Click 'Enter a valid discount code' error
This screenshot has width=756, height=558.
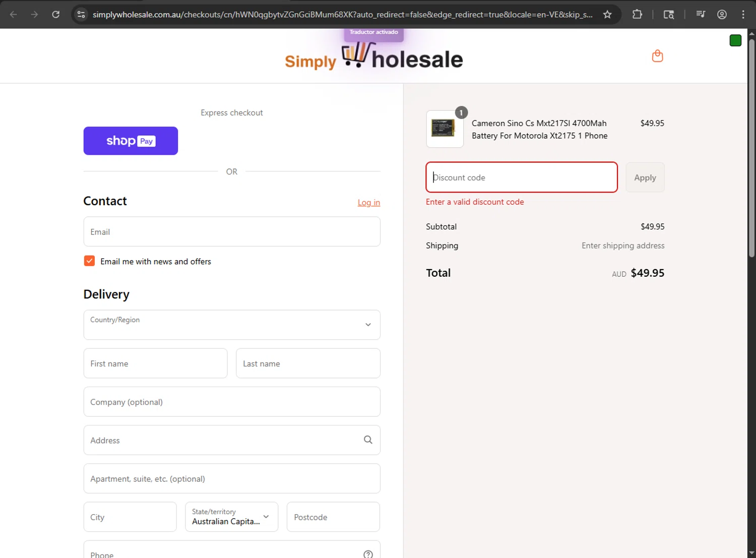coord(475,202)
